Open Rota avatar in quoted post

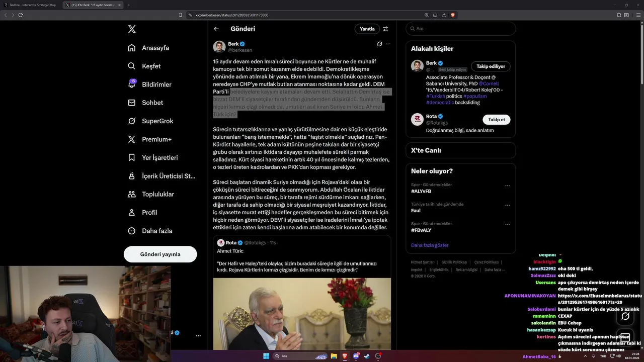[x=220, y=243]
